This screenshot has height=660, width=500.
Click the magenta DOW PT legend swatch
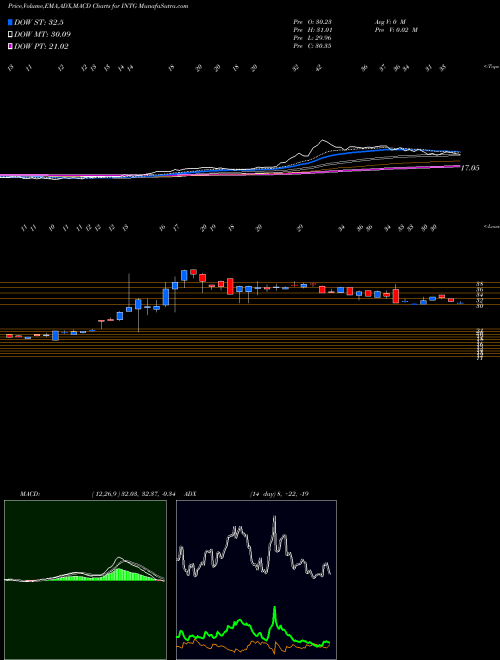point(10,46)
